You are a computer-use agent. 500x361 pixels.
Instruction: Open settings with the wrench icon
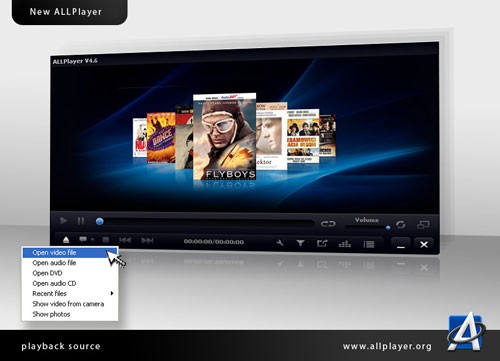pos(280,243)
